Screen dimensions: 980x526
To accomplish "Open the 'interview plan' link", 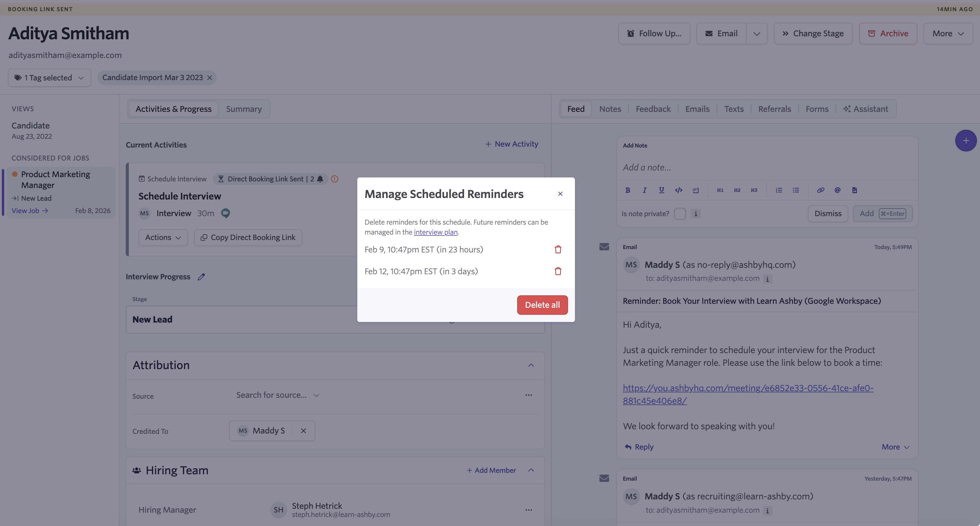I will tap(436, 232).
